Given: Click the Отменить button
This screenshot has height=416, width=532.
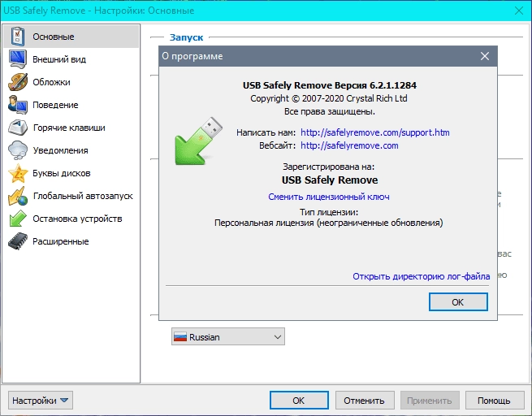Looking at the screenshot, I should coord(365,401).
